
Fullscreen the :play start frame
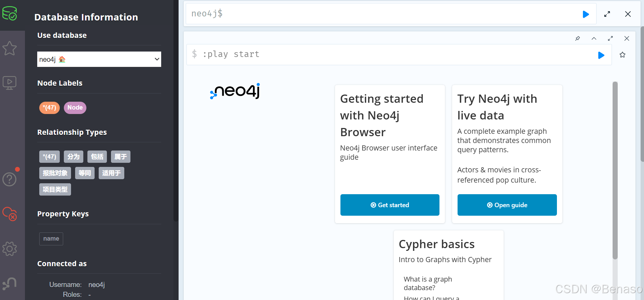pyautogui.click(x=610, y=38)
